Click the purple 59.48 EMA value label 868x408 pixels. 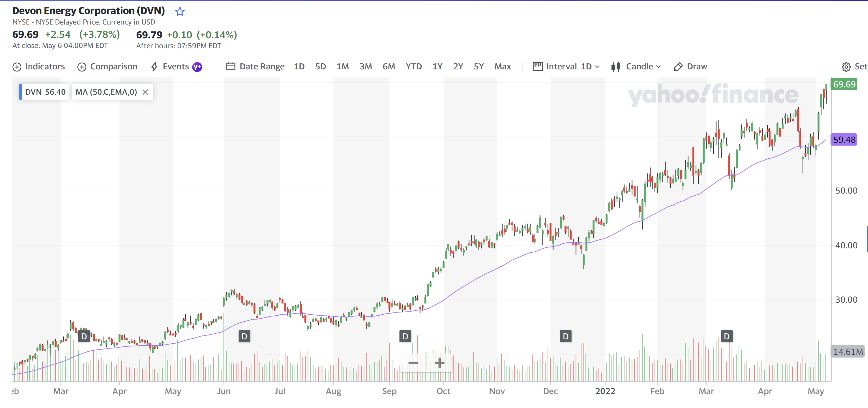coord(844,140)
